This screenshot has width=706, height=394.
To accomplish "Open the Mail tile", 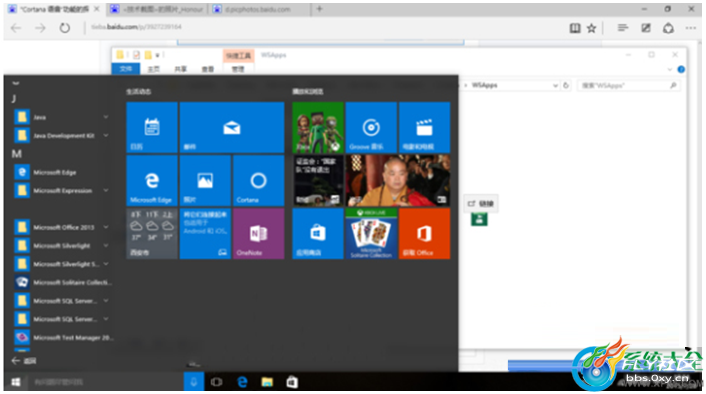I will [232, 127].
